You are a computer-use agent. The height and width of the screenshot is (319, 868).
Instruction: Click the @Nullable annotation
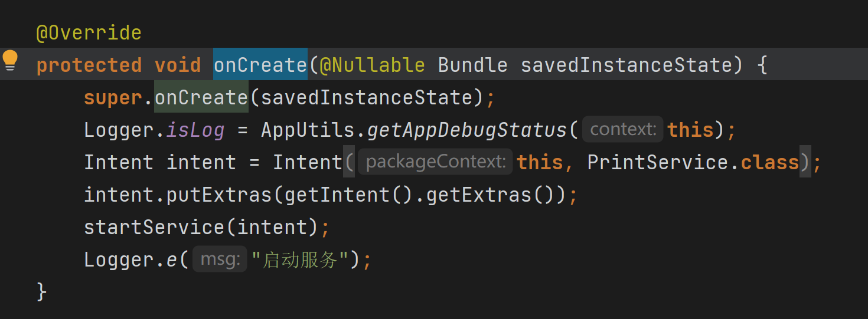click(372, 65)
